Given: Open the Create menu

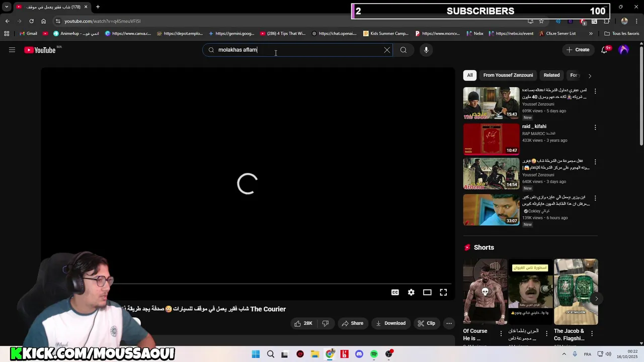Looking at the screenshot, I should click(x=578, y=50).
